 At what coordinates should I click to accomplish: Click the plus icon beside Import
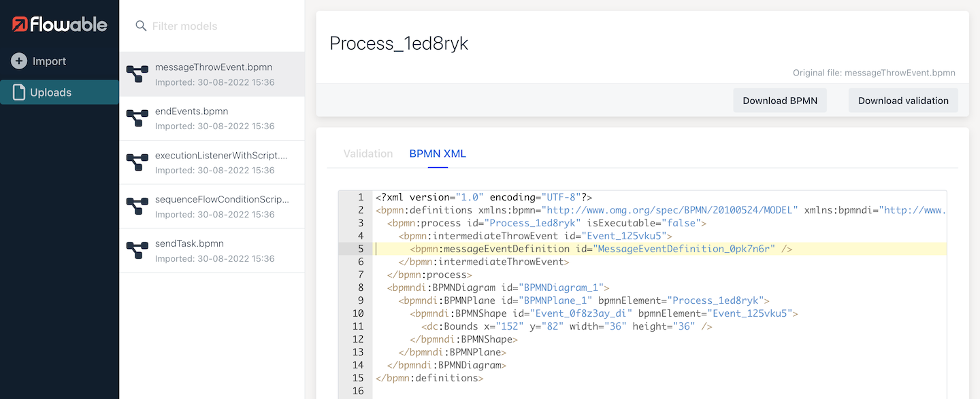tap(19, 61)
